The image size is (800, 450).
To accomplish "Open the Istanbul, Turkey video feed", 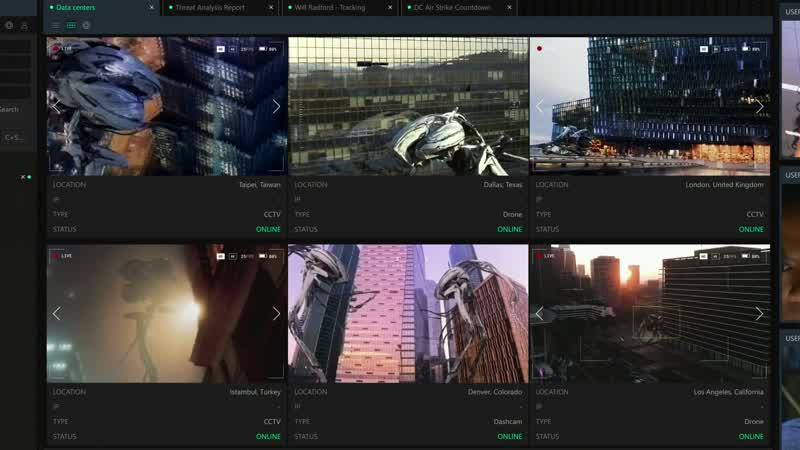I will [x=166, y=313].
